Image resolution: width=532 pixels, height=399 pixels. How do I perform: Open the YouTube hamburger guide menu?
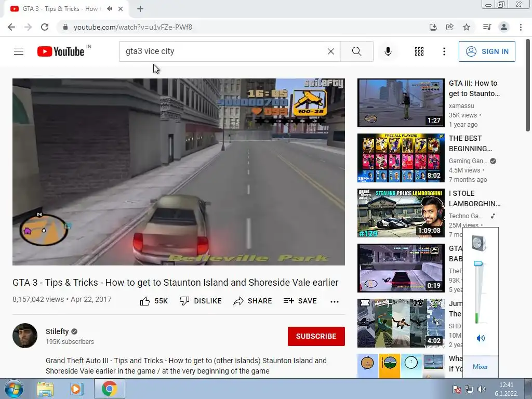pyautogui.click(x=19, y=51)
